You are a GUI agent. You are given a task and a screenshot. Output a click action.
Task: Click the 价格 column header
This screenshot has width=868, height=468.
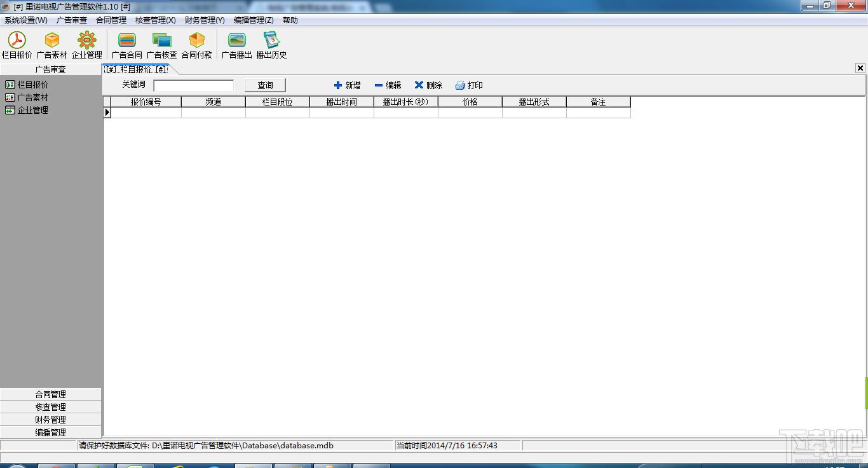(470, 102)
